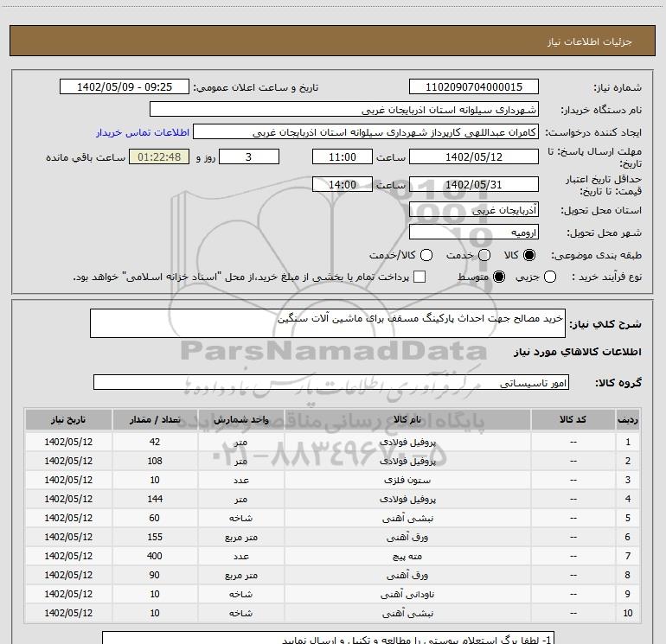Click quantity 400 in row 7
Screen dimensions: 666x644
point(155,556)
